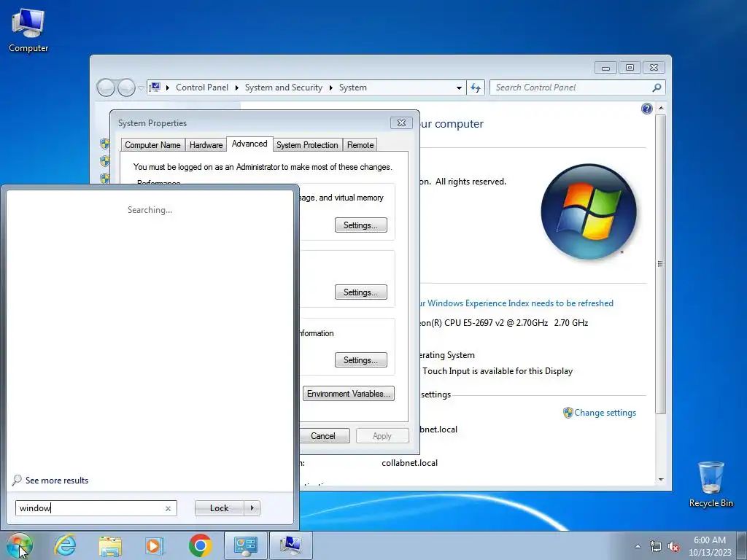
Task: Switch to the Computer Name tab
Action: (x=152, y=145)
